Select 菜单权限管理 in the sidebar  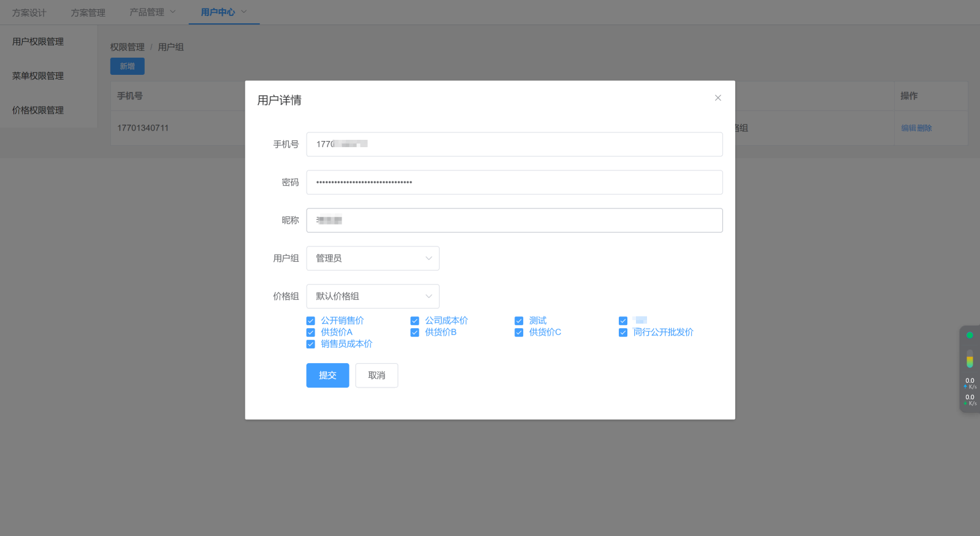[x=38, y=76]
